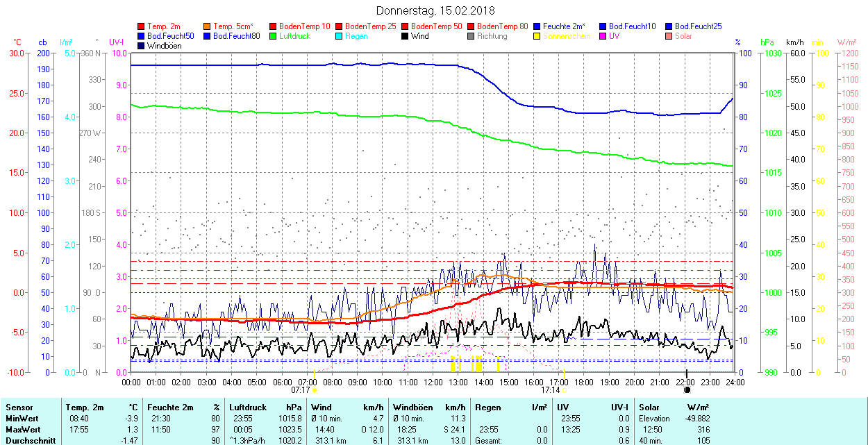The width and height of the screenshot is (868, 445).
Task: Click the Luftdruck column header in table
Action: coord(245,408)
